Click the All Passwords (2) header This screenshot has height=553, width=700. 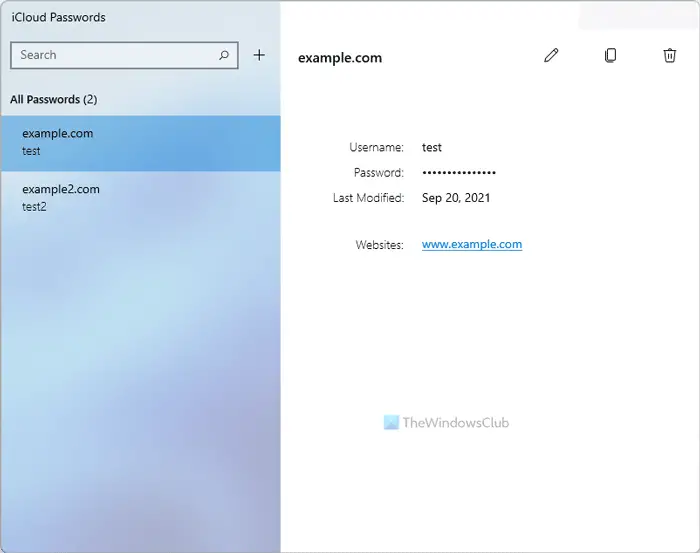[54, 99]
